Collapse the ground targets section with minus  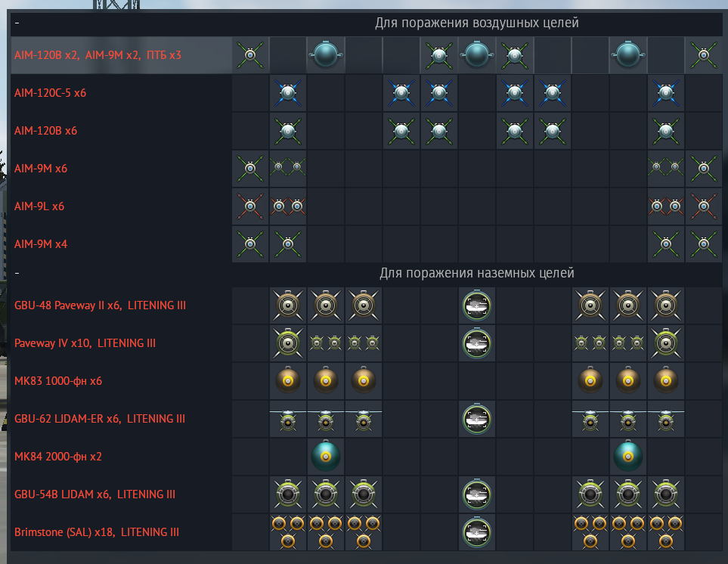17,273
